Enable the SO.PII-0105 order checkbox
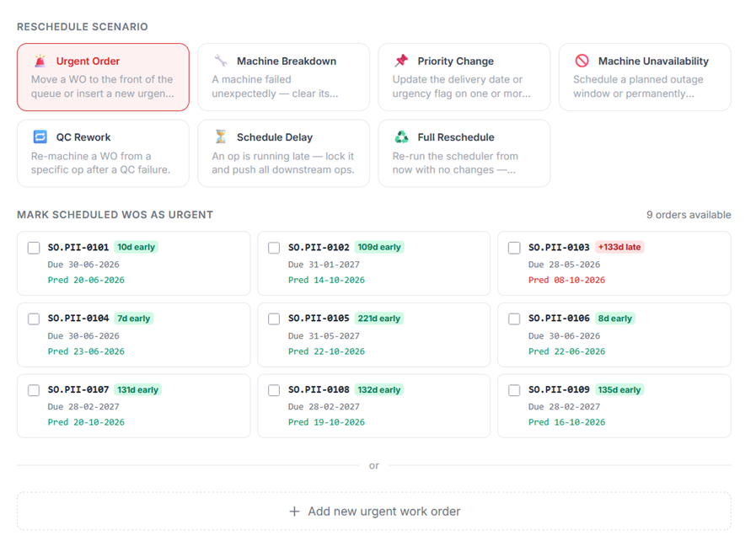 tap(274, 319)
